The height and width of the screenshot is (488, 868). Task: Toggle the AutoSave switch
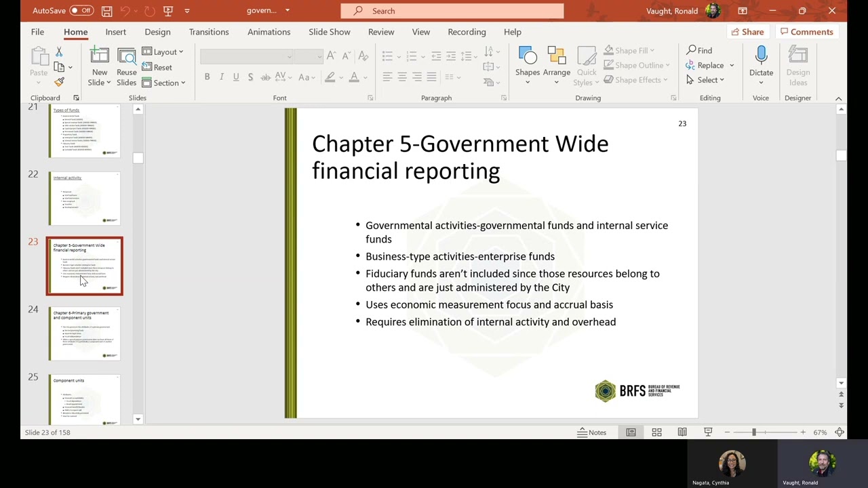coord(81,11)
